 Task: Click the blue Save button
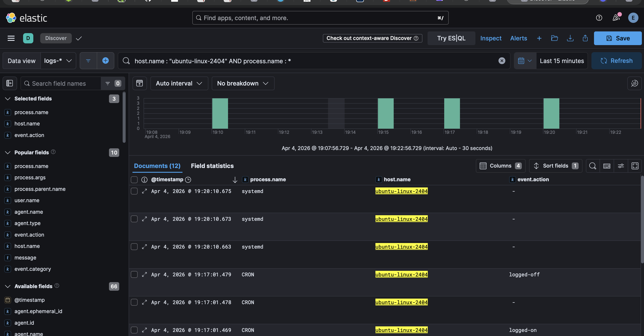coord(618,38)
